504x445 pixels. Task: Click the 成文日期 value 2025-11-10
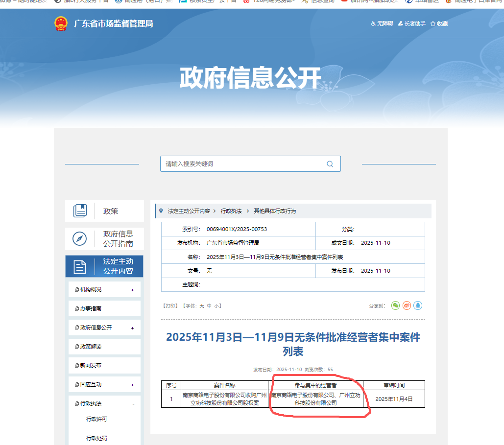[375, 243]
